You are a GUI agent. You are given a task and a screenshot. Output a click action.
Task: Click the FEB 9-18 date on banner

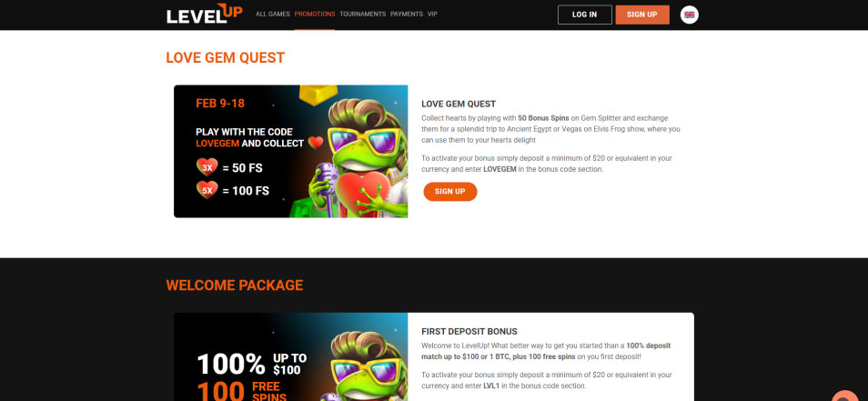point(220,104)
